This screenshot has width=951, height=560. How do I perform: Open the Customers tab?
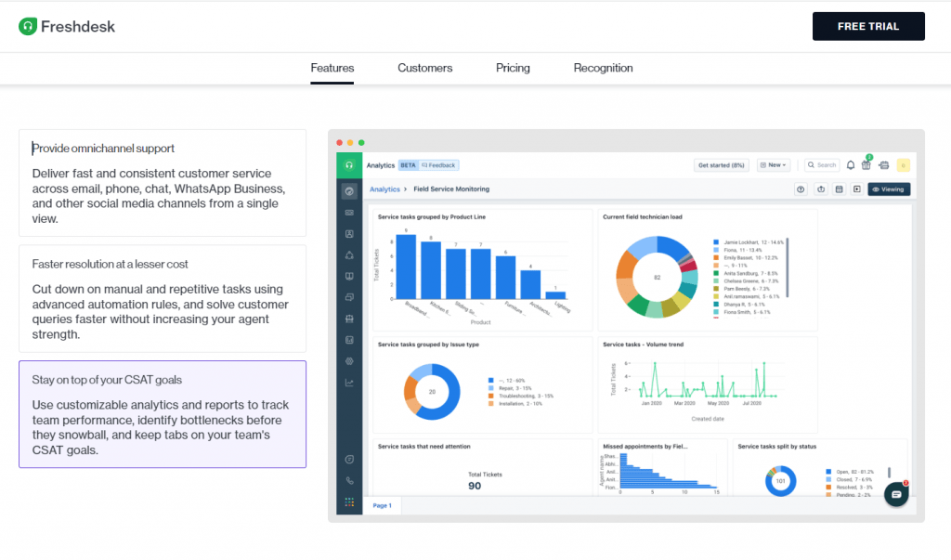(x=424, y=68)
